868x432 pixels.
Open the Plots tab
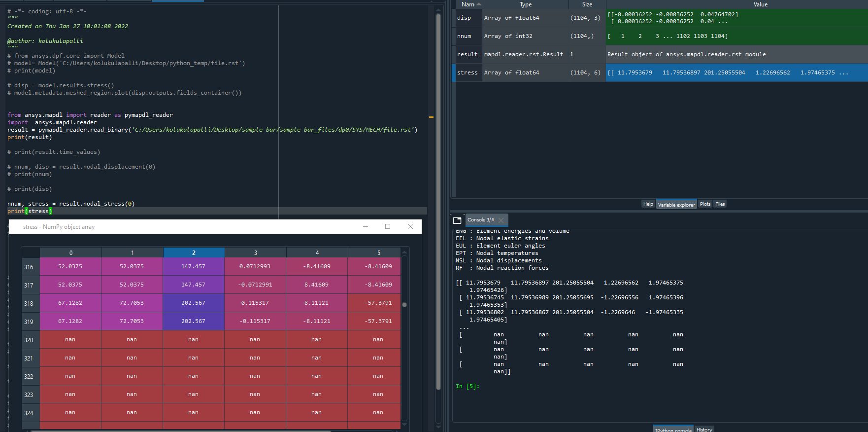[x=705, y=204]
